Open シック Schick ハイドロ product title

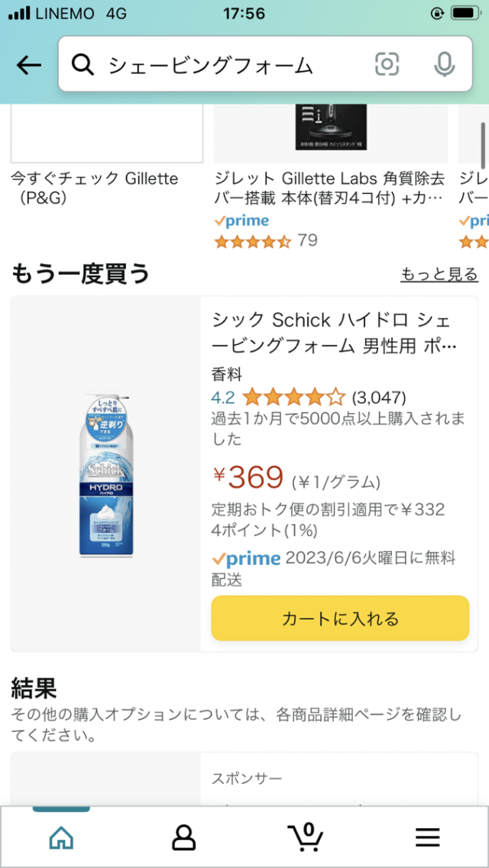pos(336,333)
